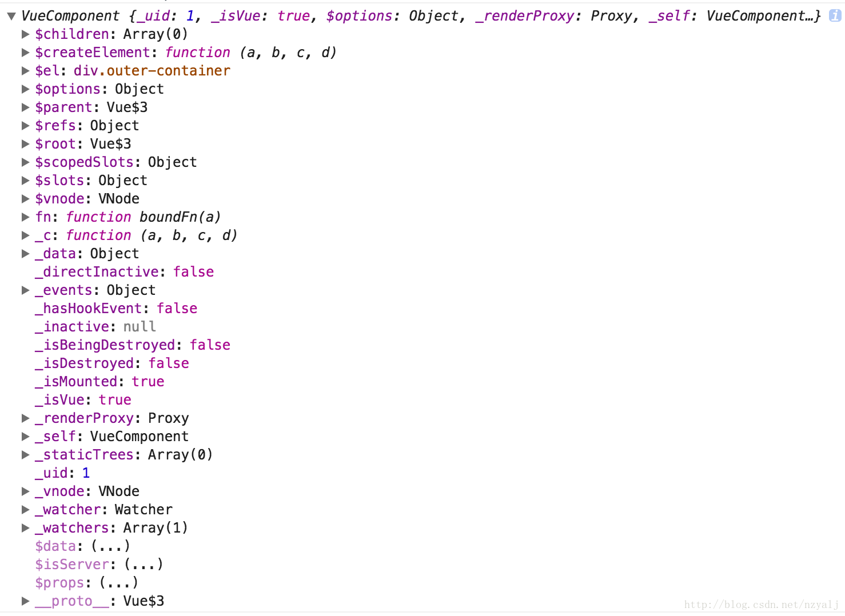Select the _isVue: true row
The image size is (845, 616).
pos(83,400)
